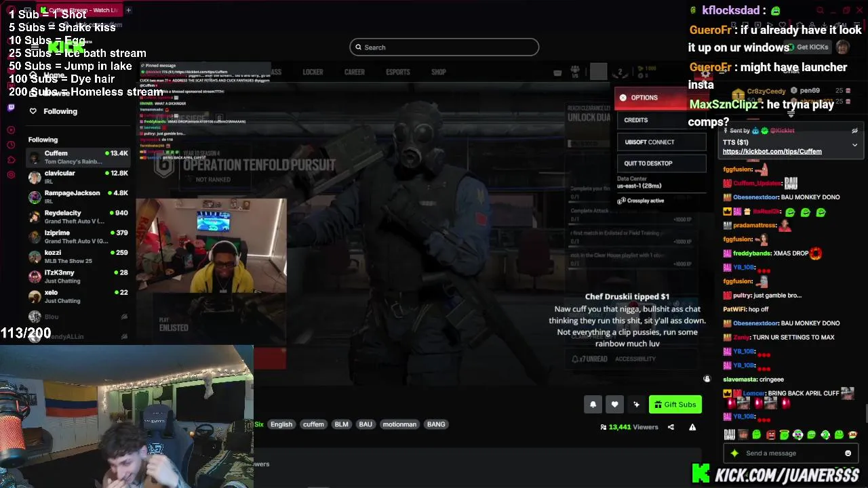Click the share icon next to the viewer count
The width and height of the screenshot is (868, 488).
coord(671,427)
